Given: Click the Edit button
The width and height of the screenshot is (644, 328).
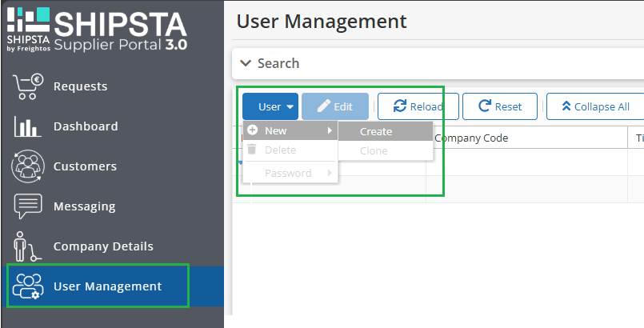Looking at the screenshot, I should pos(335,106).
